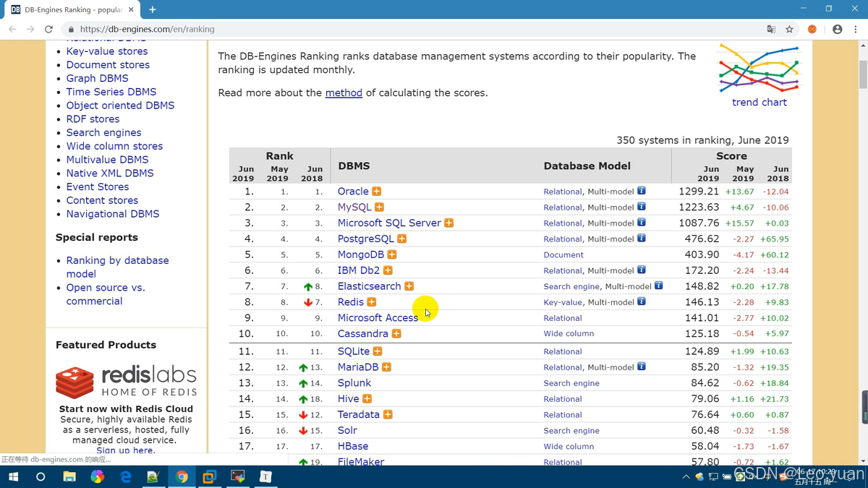Image resolution: width=868 pixels, height=488 pixels.
Task: Open the Event Stores link
Action: pyautogui.click(x=98, y=187)
